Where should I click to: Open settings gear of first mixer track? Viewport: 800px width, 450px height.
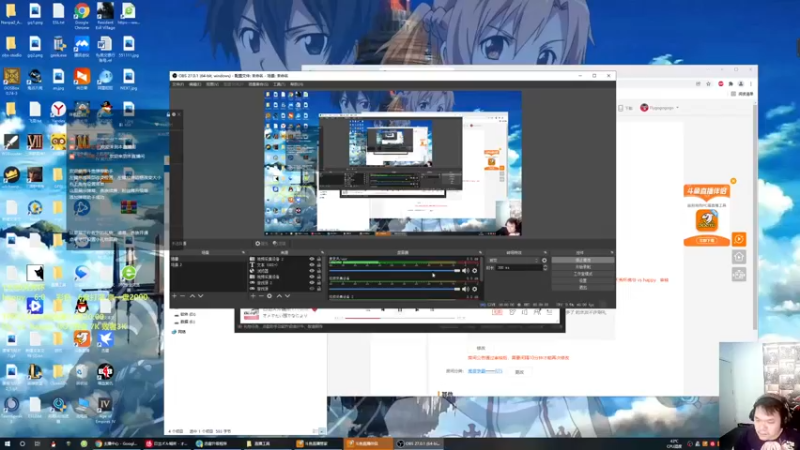[474, 271]
